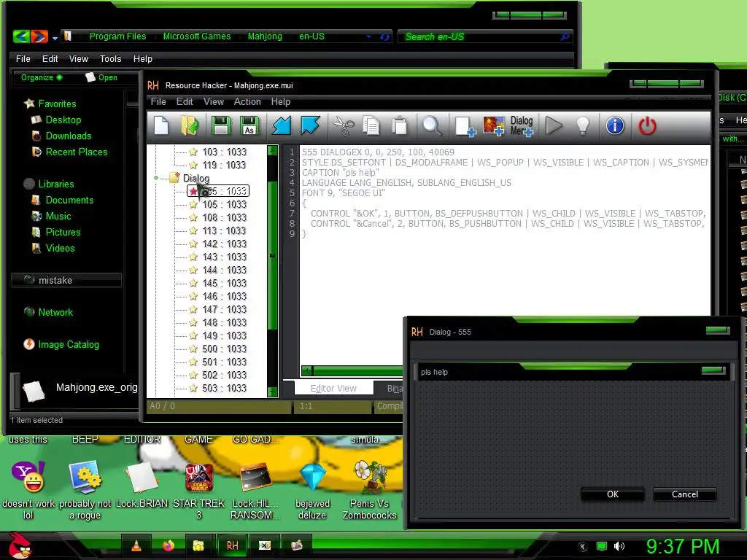Open bejeweled deluxe desktop shortcut
747x560 pixels.
pos(312,491)
